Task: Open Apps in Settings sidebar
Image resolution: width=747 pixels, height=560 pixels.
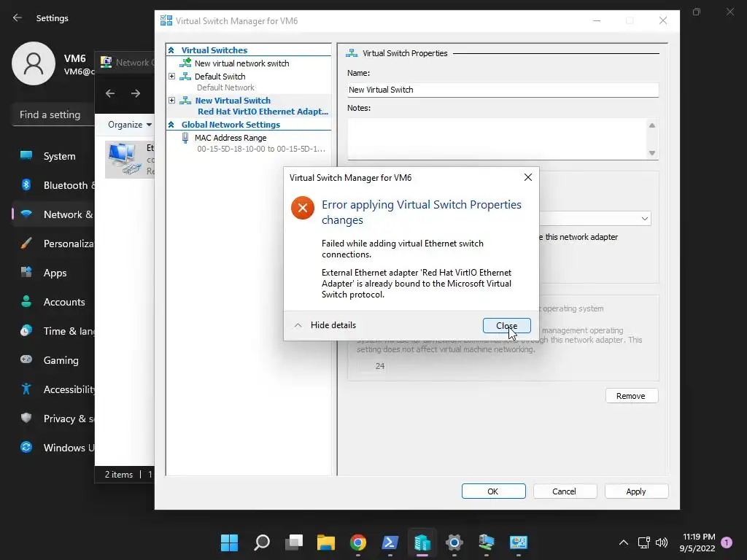Action: coord(53,273)
